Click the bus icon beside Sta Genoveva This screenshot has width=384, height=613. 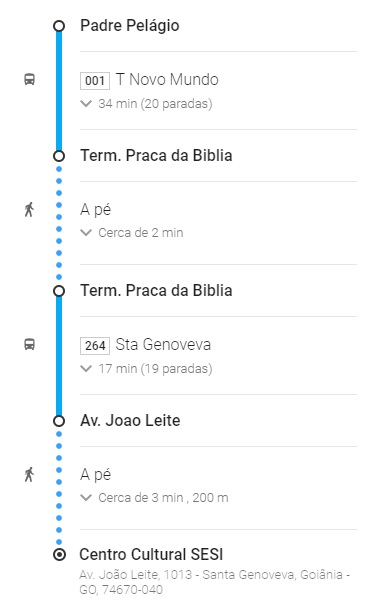pyautogui.click(x=30, y=344)
